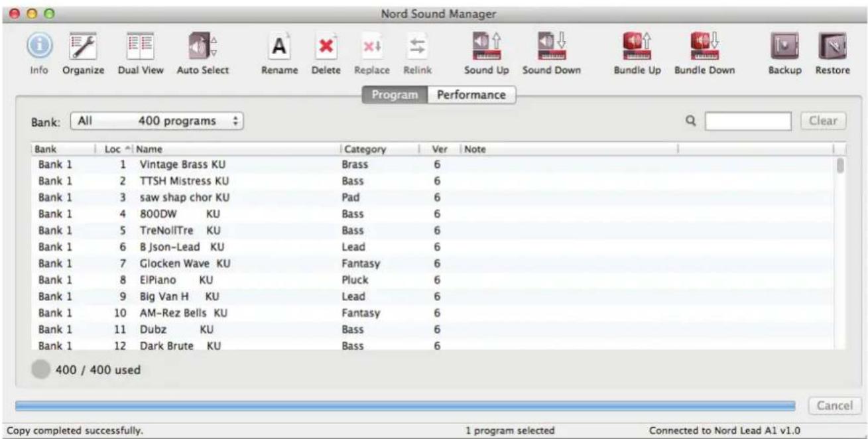Click the 400 / 400 used text

(x=98, y=370)
